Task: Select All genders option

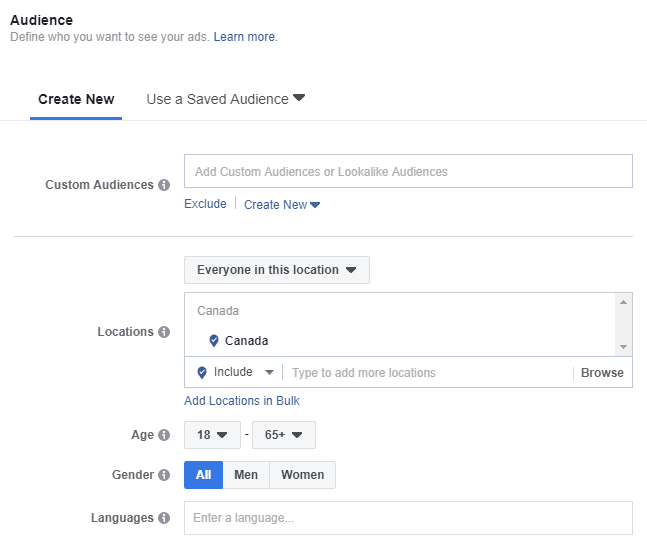Action: 204,475
